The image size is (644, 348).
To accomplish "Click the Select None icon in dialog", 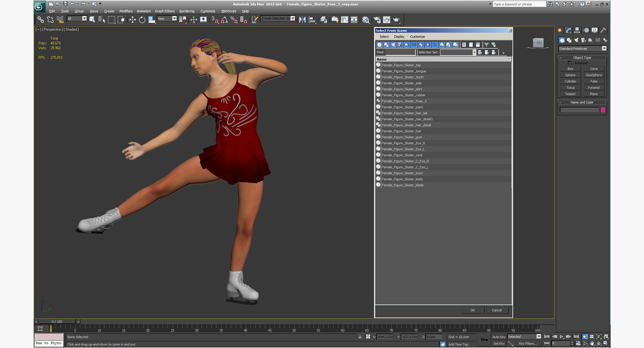I will 471,45.
